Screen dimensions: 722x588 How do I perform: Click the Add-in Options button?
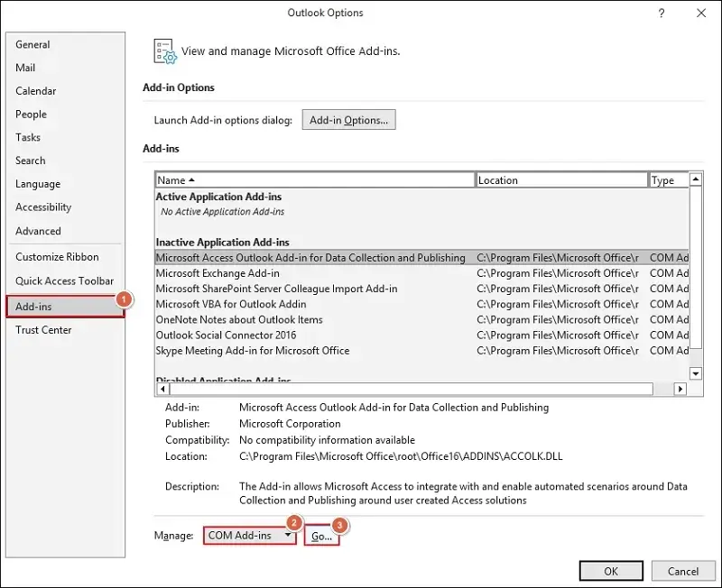pos(347,119)
